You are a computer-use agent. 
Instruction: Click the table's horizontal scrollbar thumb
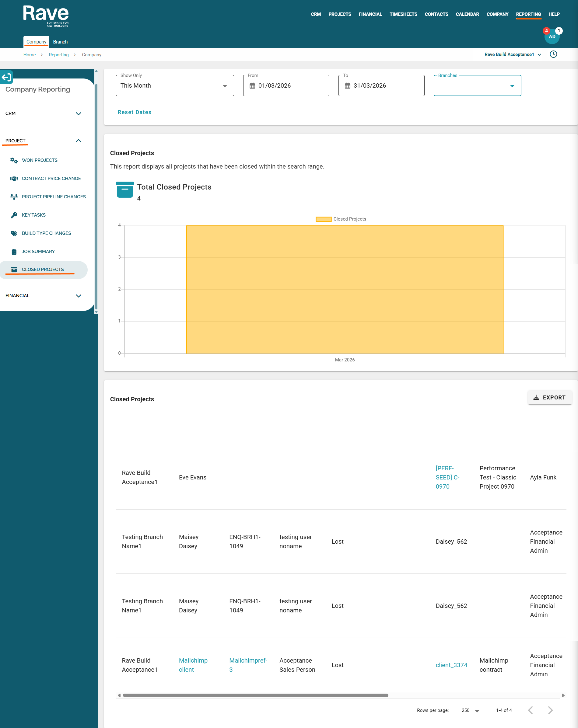[x=256, y=695]
